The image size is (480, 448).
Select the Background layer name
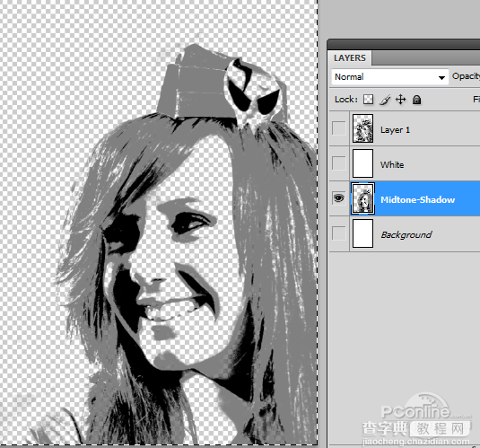(x=406, y=234)
